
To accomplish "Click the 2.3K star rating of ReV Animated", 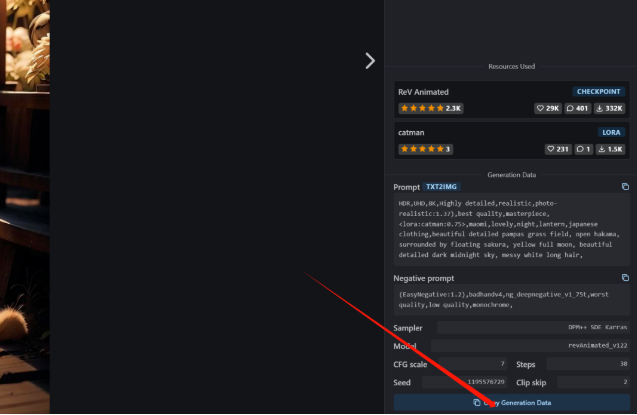I will coord(431,108).
